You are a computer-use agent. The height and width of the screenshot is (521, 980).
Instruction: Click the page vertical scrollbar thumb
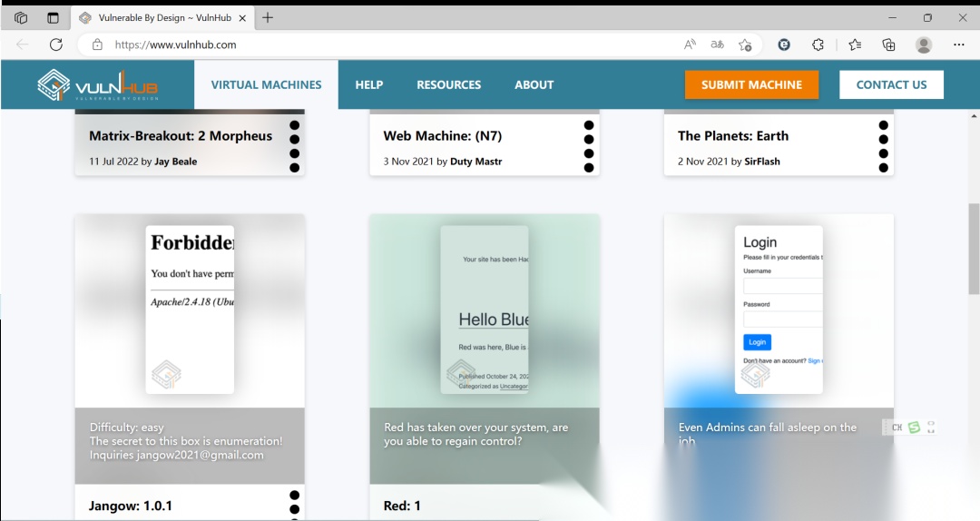[x=974, y=249]
